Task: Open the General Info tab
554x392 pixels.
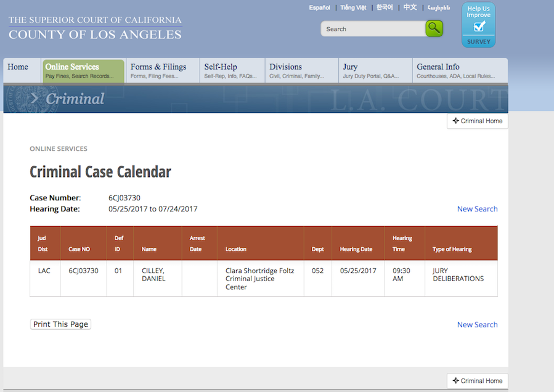Action: coord(460,70)
